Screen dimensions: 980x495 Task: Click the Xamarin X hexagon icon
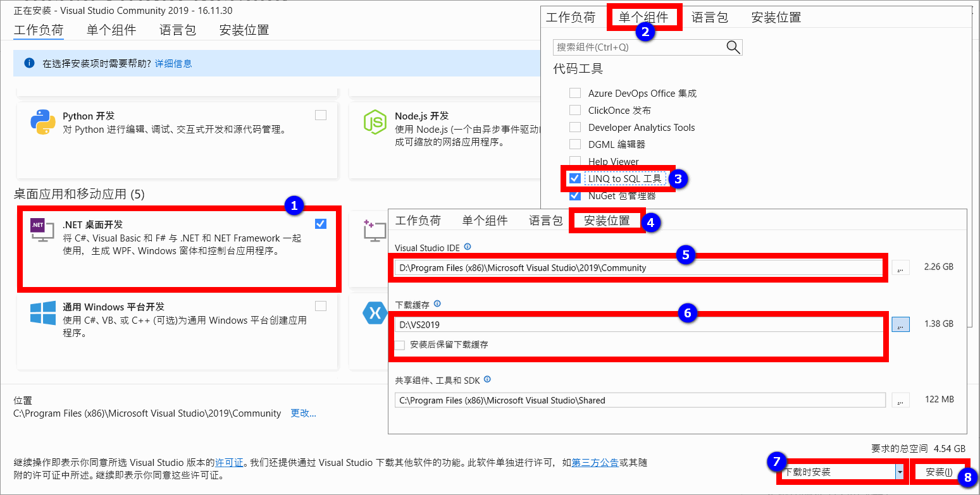[375, 312]
